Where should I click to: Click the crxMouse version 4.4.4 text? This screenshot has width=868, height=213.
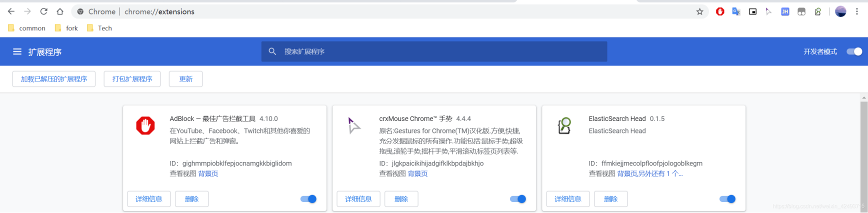(463, 118)
